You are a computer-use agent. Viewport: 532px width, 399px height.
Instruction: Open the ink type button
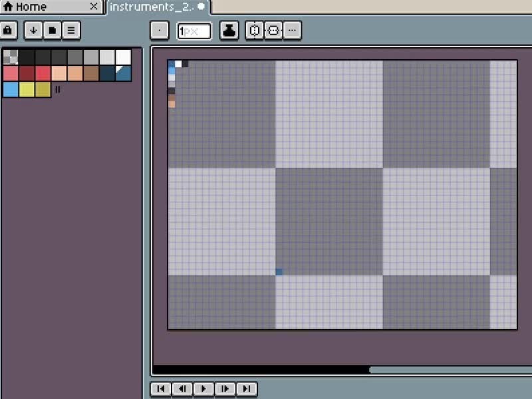tap(229, 31)
